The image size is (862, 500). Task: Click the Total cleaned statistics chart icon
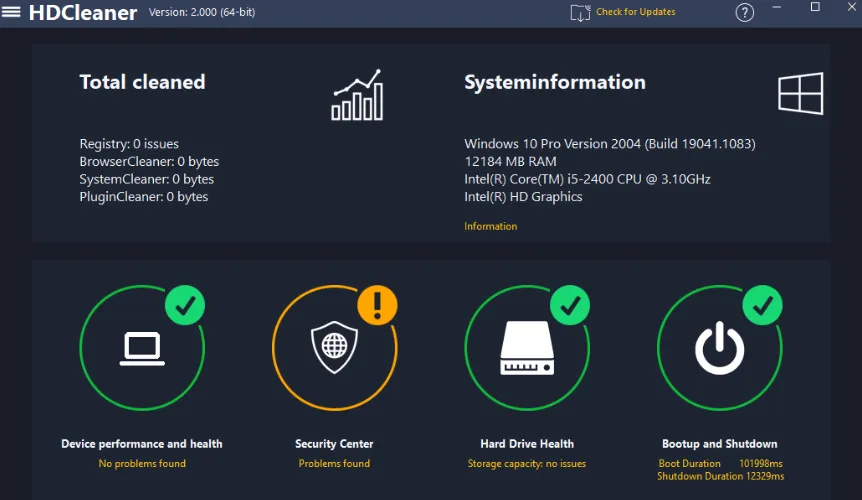357,95
